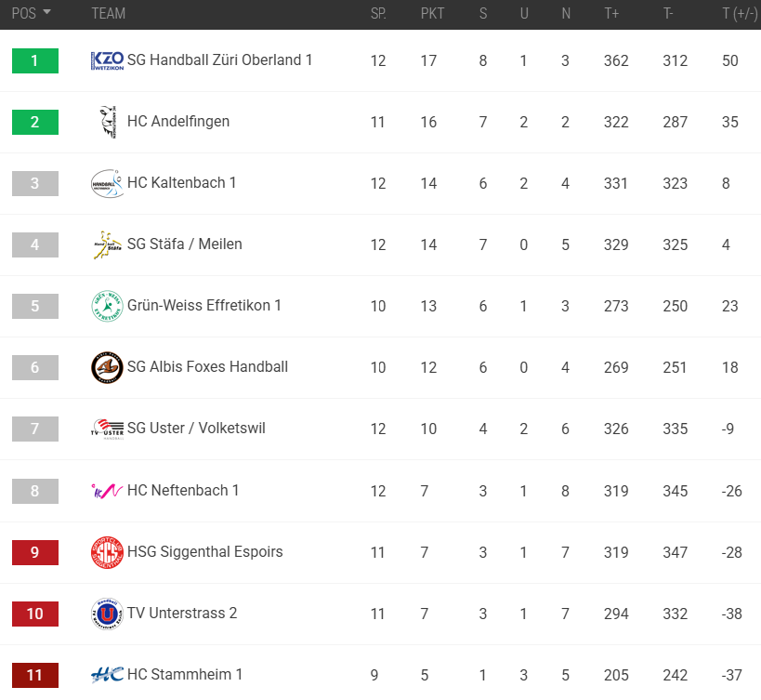Click the HC Neftenbach pink logo
This screenshot has height=700, width=761.
click(108, 490)
